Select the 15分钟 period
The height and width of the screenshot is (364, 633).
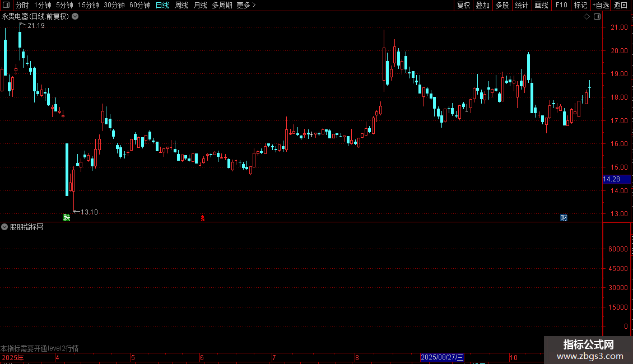pos(88,5)
